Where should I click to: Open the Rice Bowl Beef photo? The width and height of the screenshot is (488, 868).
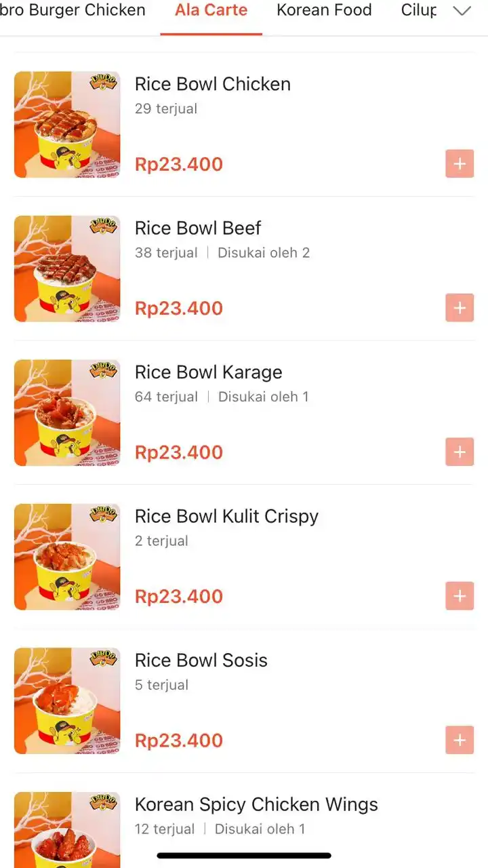coord(67,269)
